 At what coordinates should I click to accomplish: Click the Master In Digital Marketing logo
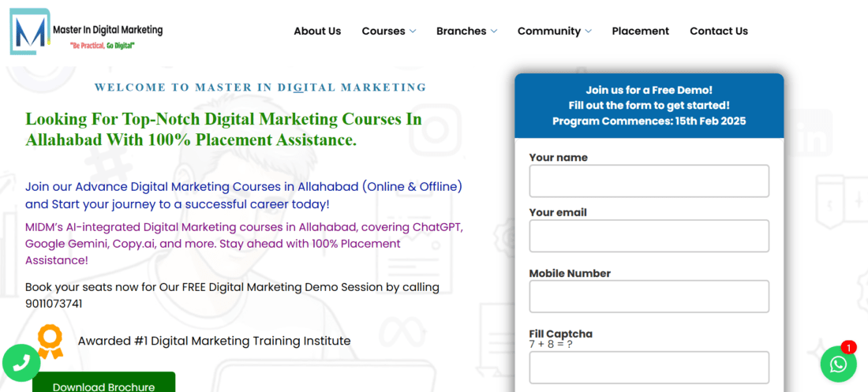(x=85, y=32)
